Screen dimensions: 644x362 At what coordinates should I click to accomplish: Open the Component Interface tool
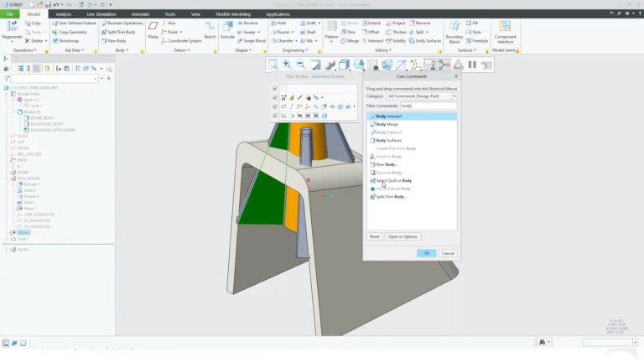click(505, 32)
